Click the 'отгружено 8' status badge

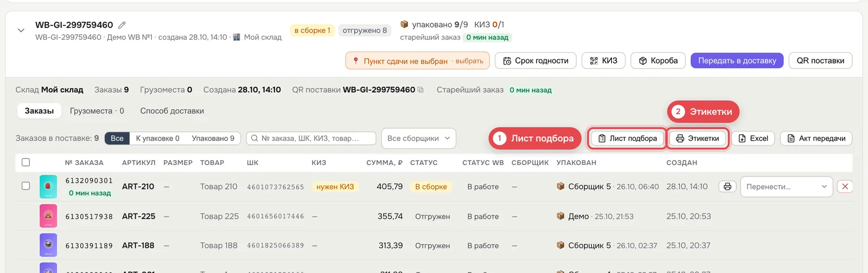coord(365,30)
